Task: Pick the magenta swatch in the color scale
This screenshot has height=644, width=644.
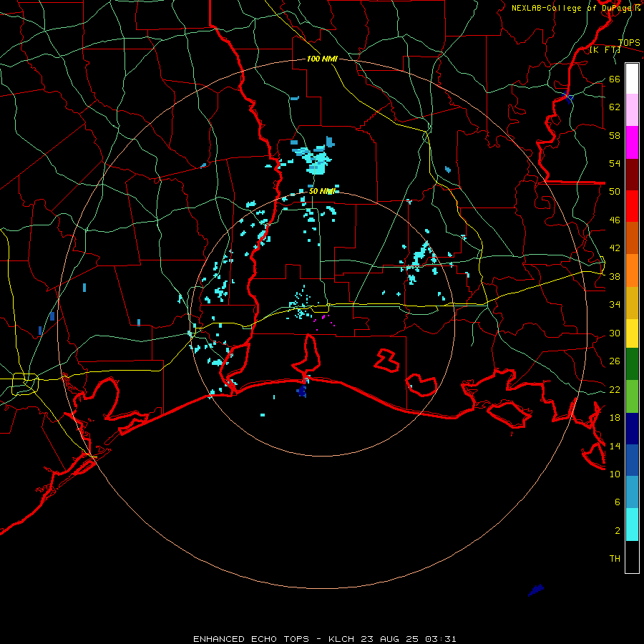Action: click(632, 142)
